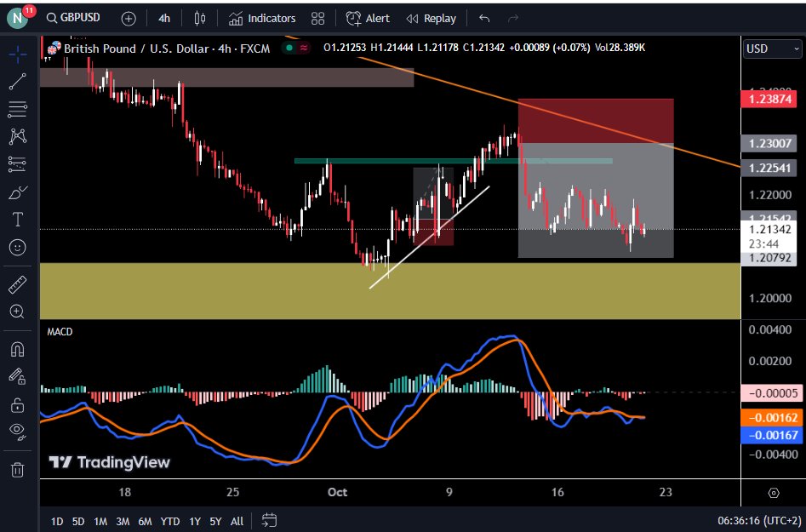The width and height of the screenshot is (806, 532).
Task: Select the YTD date range
Action: 169,521
